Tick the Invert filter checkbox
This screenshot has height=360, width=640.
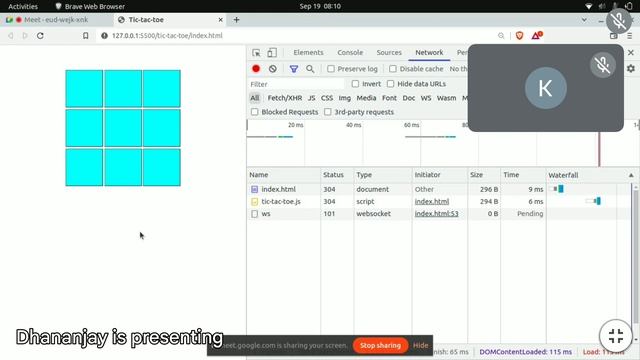pos(355,84)
